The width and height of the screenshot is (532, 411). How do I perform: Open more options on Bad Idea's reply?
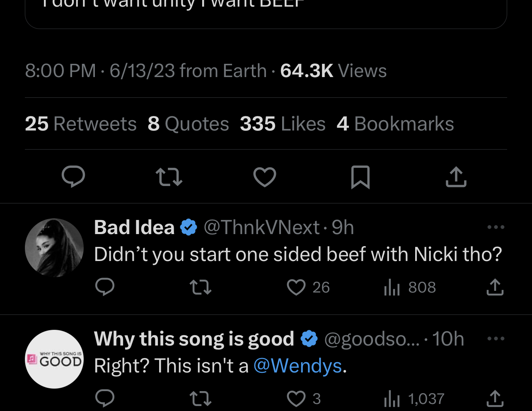tap(496, 227)
